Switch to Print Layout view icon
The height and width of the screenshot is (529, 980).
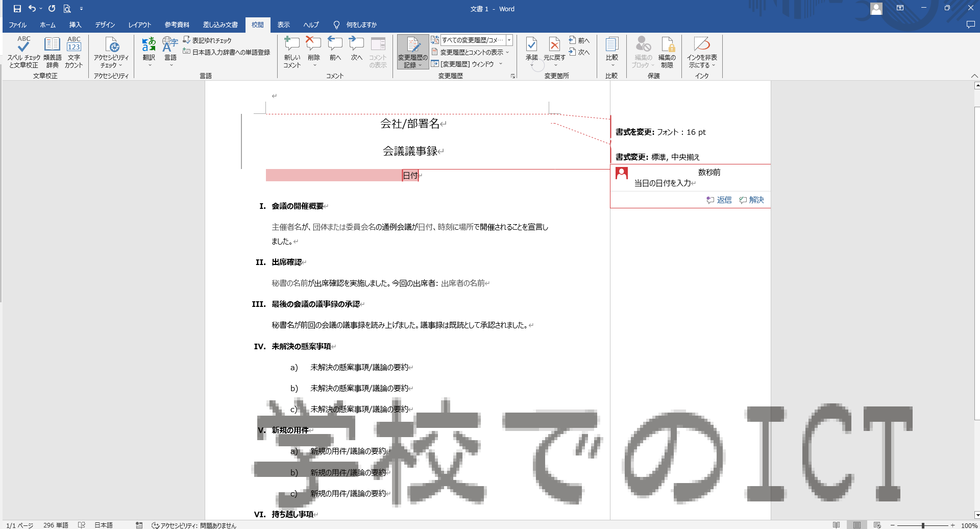[857, 525]
